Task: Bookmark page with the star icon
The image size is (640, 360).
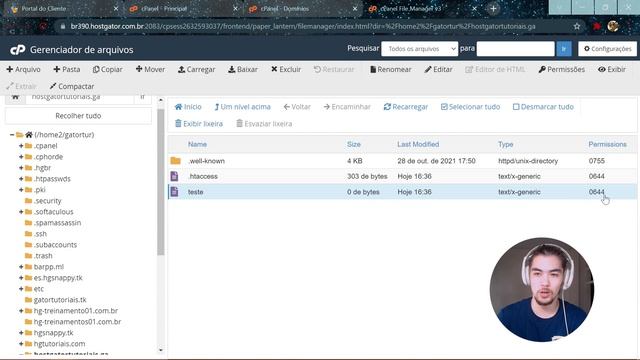Action: click(x=577, y=27)
